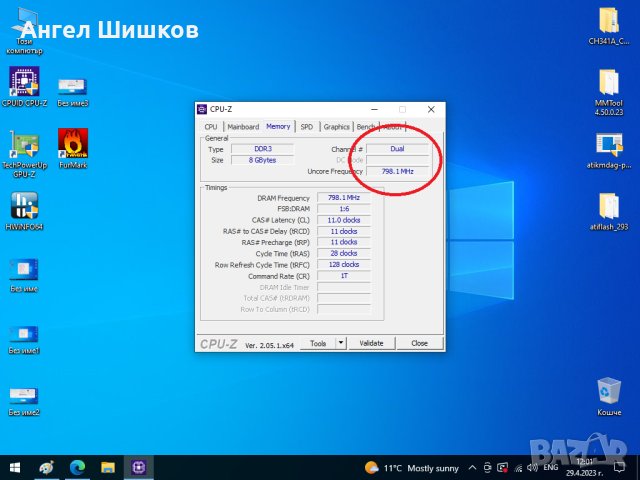Open the CH341A_C... folder on desktop
The height and width of the screenshot is (480, 640).
pyautogui.click(x=609, y=27)
